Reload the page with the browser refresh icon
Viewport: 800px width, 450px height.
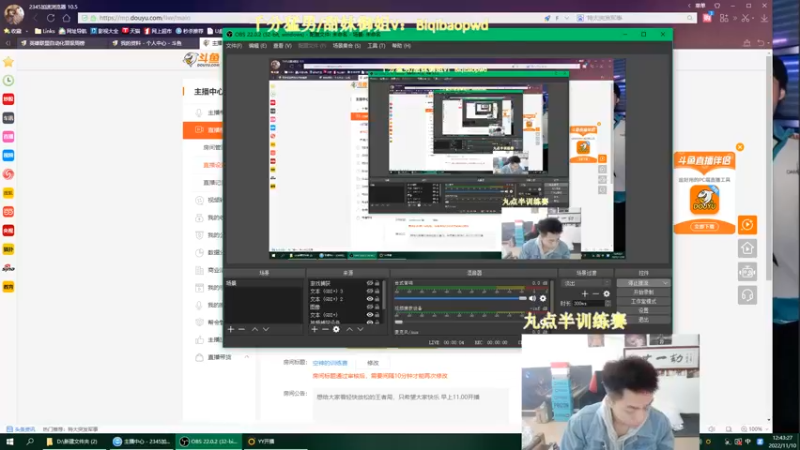tap(51, 18)
